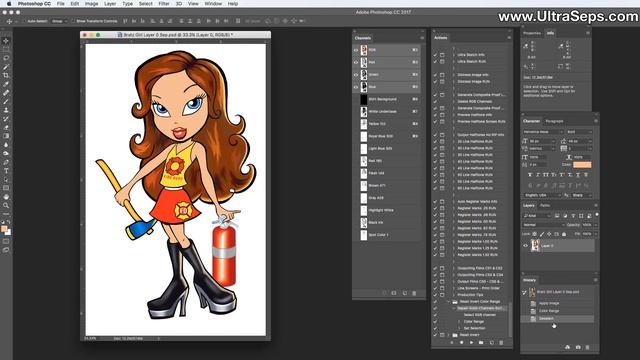Expand the Color Range action step
The image size is (640, 360).
click(x=459, y=322)
